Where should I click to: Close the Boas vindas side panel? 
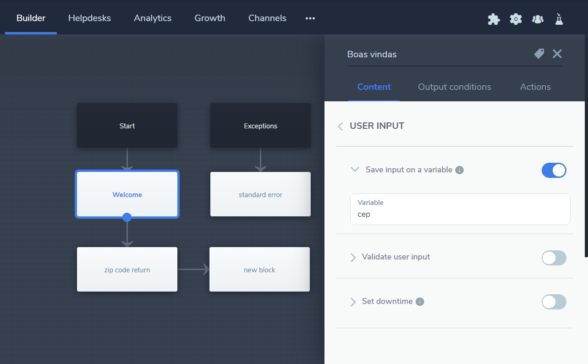pos(557,54)
